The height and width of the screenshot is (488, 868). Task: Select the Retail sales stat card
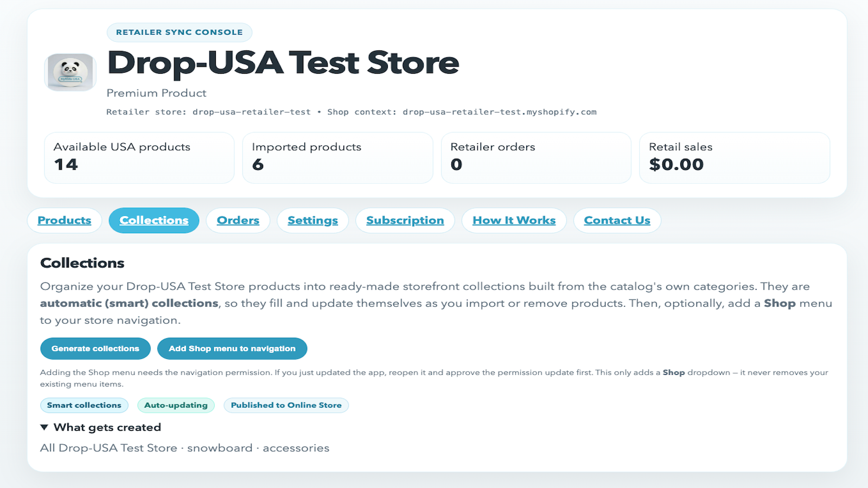(x=735, y=158)
